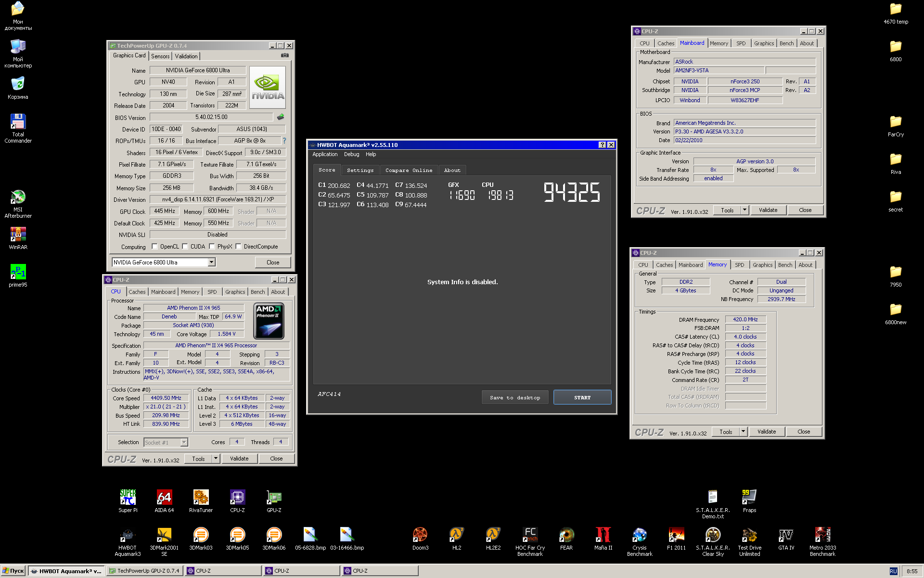Click Validate in CPU-Z Mainboard window
Viewport: 924px width, 578px height.
[768, 210]
